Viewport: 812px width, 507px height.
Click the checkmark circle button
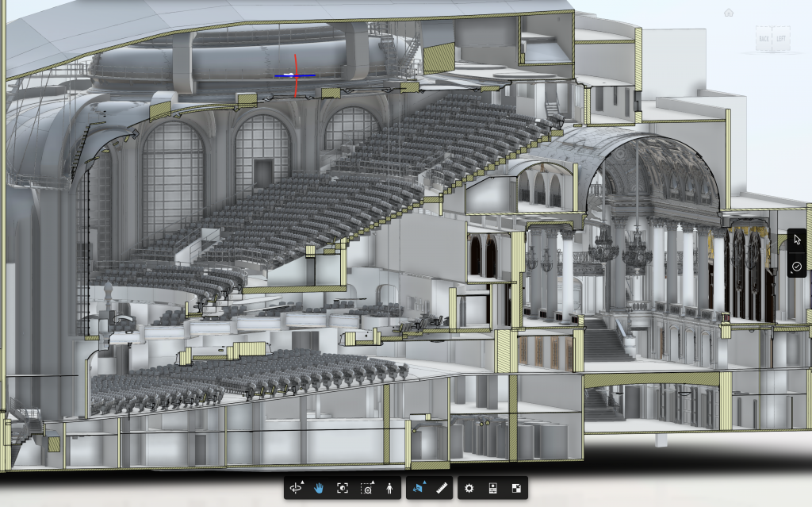point(797,267)
